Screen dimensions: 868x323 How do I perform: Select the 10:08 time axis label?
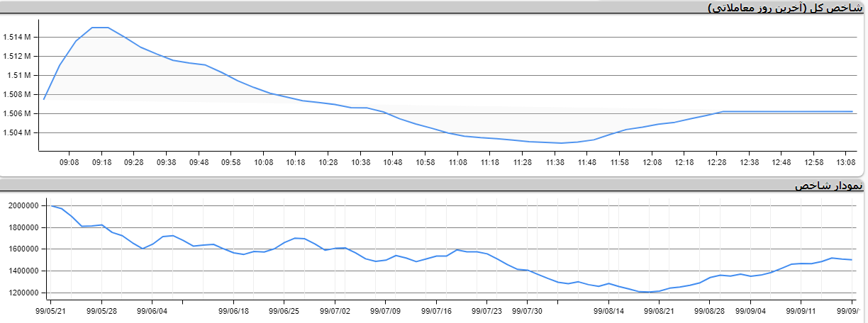pyautogui.click(x=263, y=162)
